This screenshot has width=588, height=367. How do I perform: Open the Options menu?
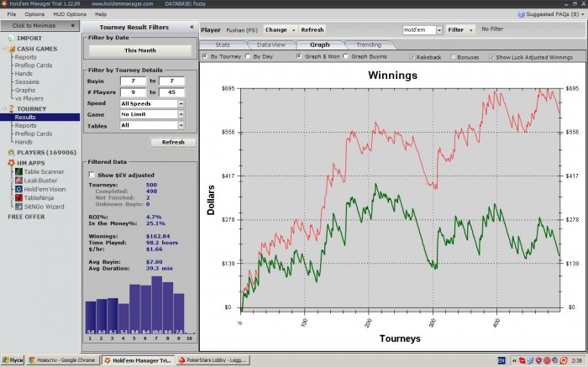pos(34,14)
